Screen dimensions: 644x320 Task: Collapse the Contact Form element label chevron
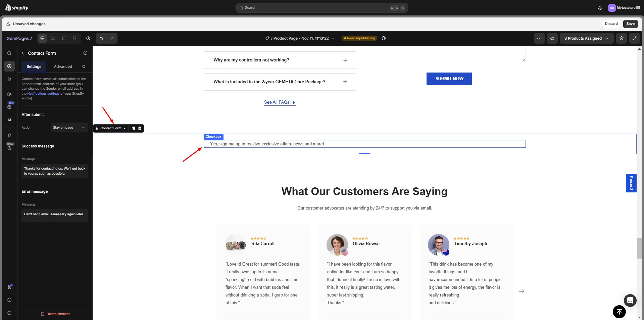125,128
